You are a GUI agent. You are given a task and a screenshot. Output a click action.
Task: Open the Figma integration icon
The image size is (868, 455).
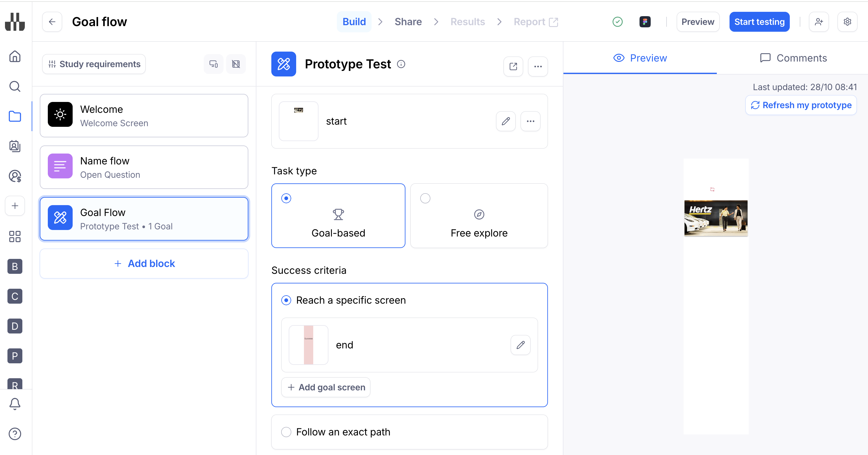[x=644, y=22]
